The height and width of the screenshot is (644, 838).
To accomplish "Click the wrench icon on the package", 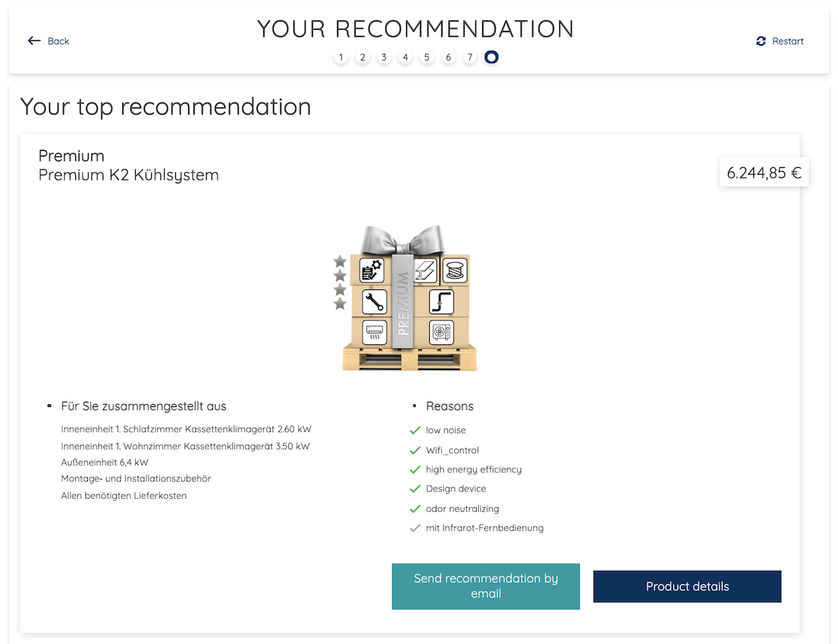I will coord(374,302).
